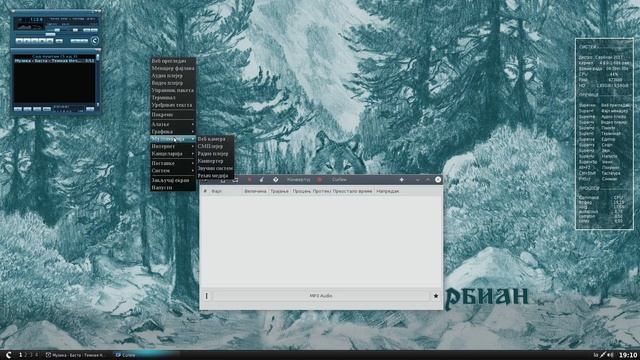Click Преостало време column header
The image size is (640, 360).
(352, 191)
